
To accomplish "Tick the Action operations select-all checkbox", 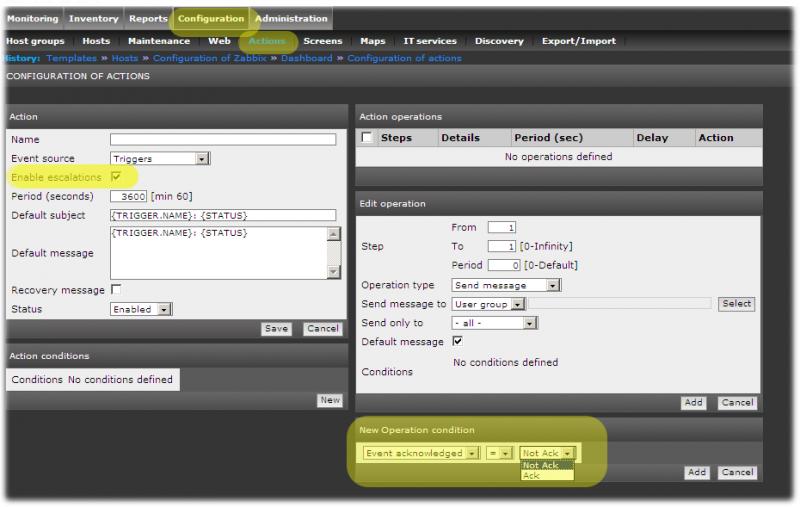I will coord(366,137).
